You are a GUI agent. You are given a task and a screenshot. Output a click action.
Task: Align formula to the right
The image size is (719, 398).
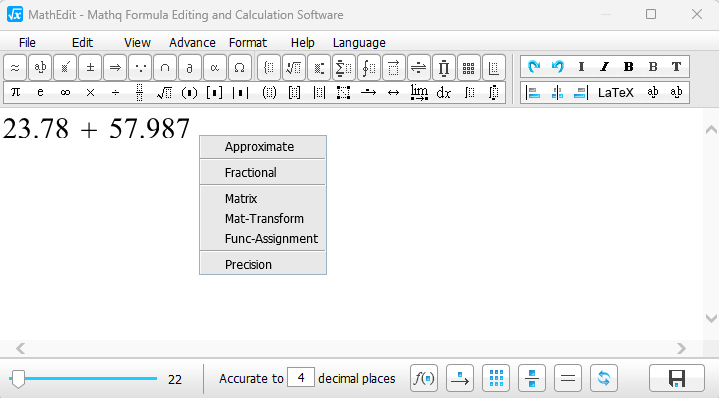pos(581,93)
